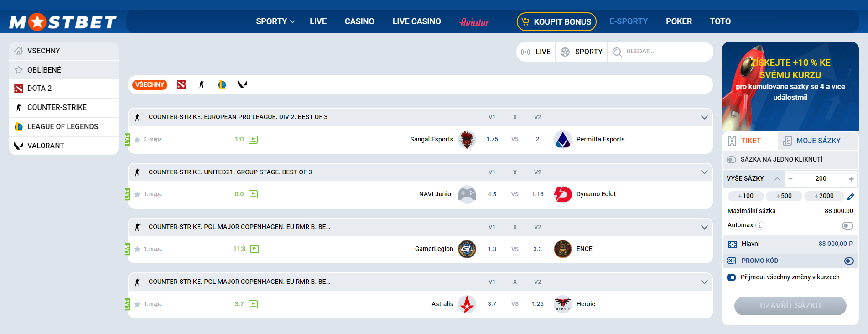Viewport: 868px width, 334px height.
Task: Click the League of Legends filter icon
Action: [x=222, y=84]
